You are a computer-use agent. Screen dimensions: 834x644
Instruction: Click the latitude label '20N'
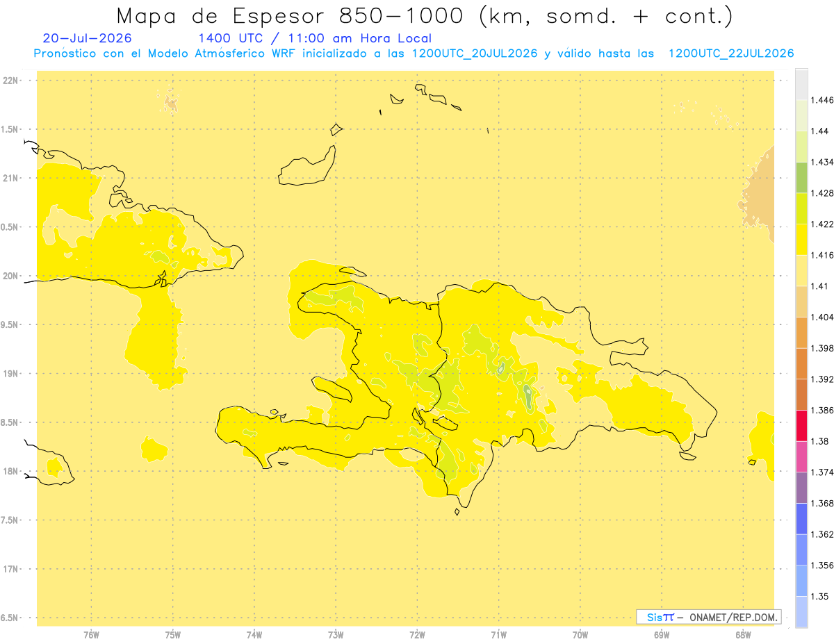pos(10,276)
